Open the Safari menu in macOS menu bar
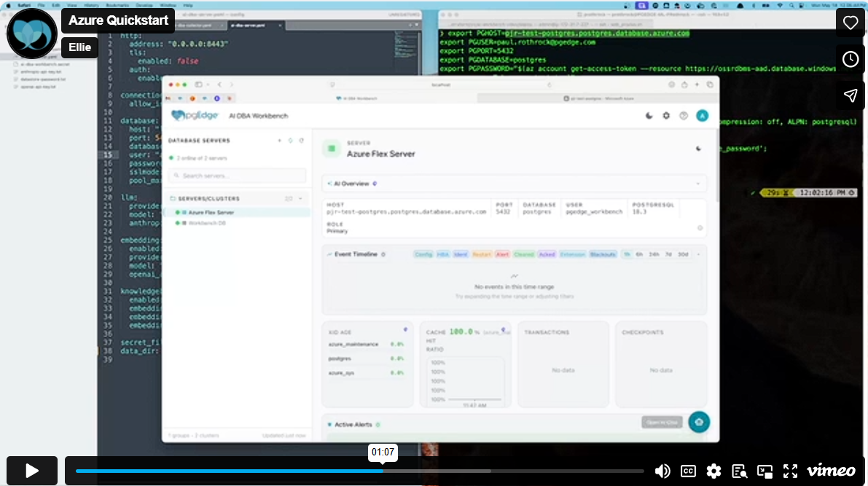Viewport: 868px width, 486px height. point(24,5)
